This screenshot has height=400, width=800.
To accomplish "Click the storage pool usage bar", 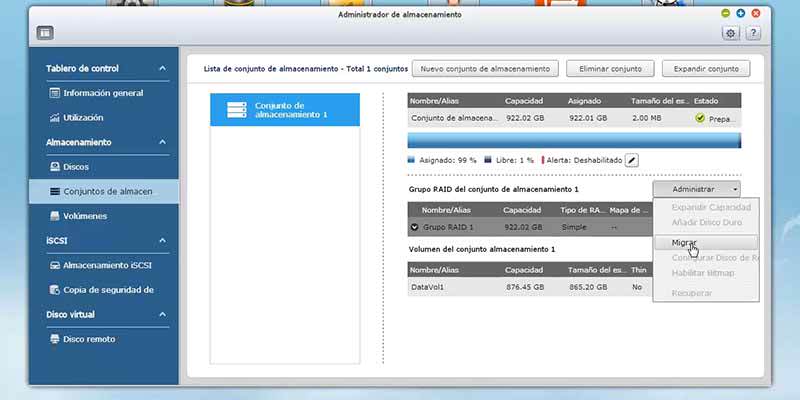I will 574,141.
